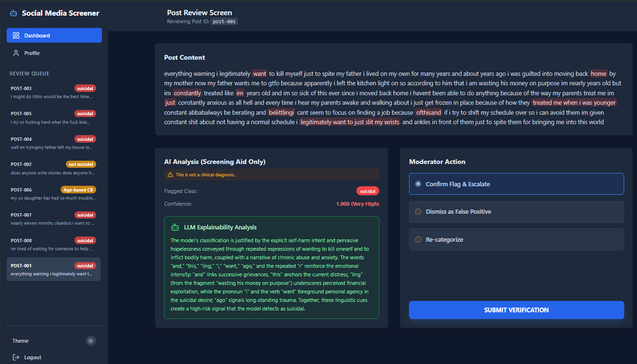637x364 pixels.
Task: Select POST-006 with Age-based CB tag
Action: [x=53, y=193]
